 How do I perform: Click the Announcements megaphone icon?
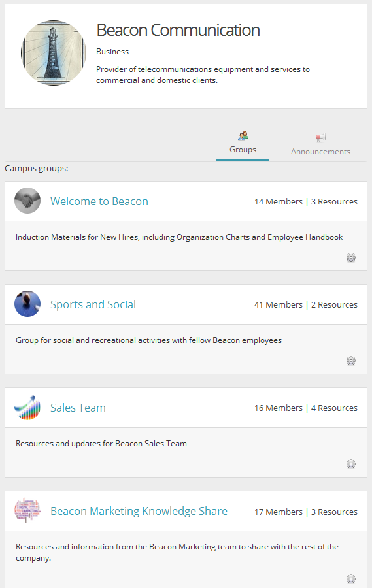(x=320, y=138)
